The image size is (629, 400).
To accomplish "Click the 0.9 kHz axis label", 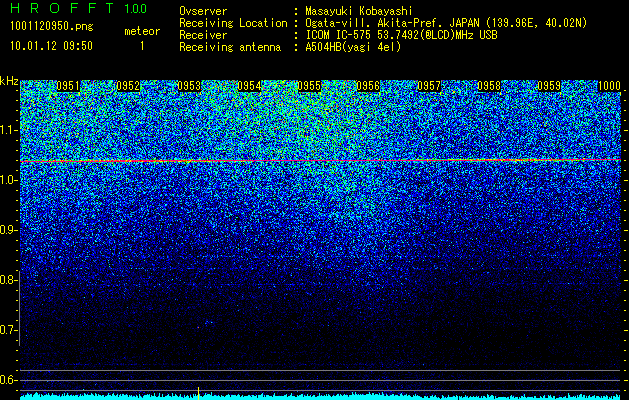I will [x=8, y=230].
